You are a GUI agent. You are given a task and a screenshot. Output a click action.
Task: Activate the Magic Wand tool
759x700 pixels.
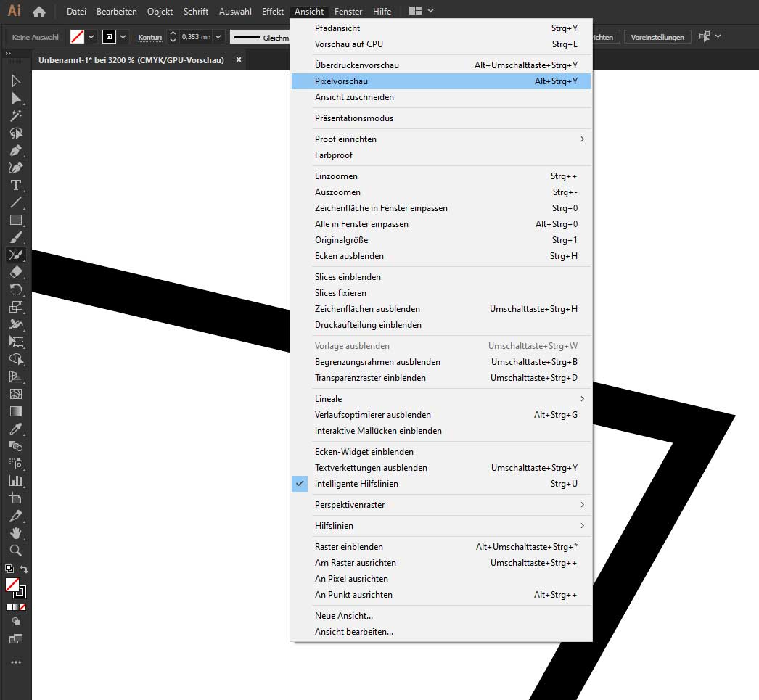point(15,115)
